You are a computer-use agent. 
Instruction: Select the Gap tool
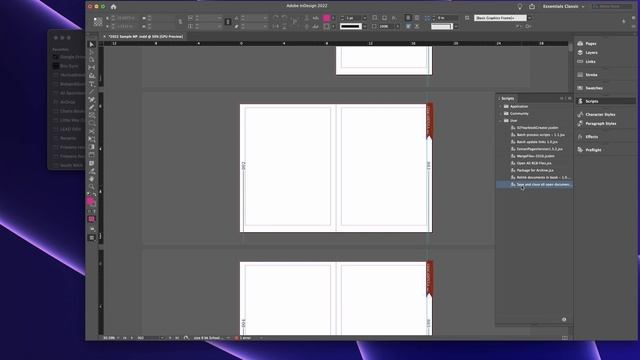[x=92, y=68]
